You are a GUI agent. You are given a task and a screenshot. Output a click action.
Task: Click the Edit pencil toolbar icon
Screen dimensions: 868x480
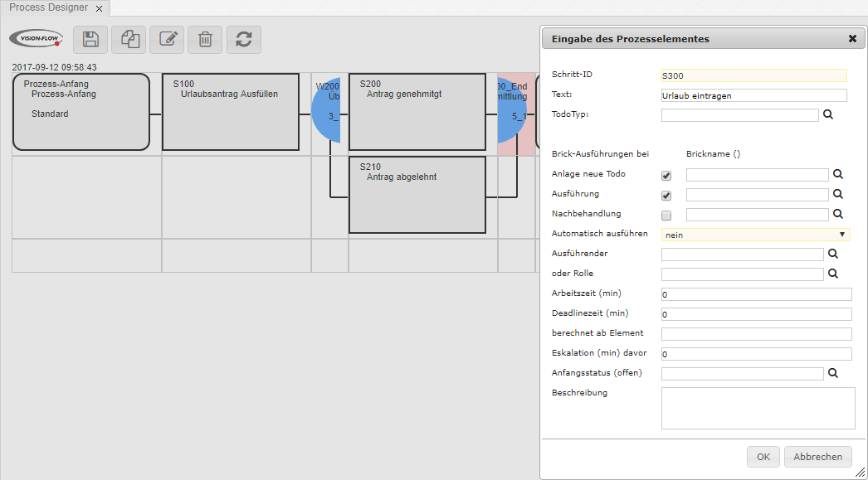coord(168,39)
